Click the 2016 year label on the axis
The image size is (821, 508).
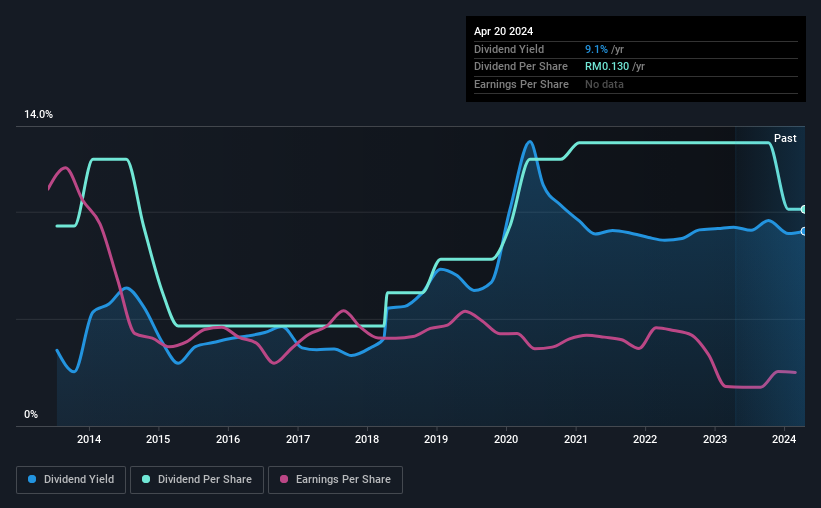tap(228, 439)
